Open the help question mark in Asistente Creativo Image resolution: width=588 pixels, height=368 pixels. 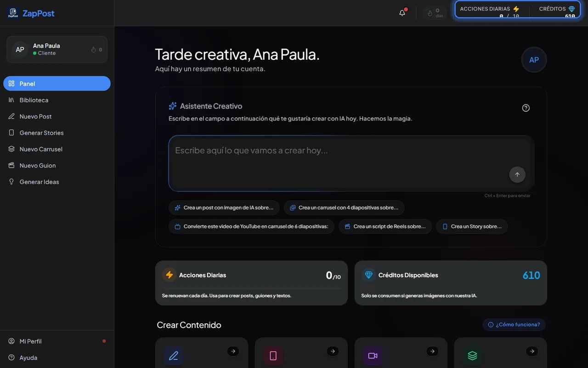tap(526, 108)
